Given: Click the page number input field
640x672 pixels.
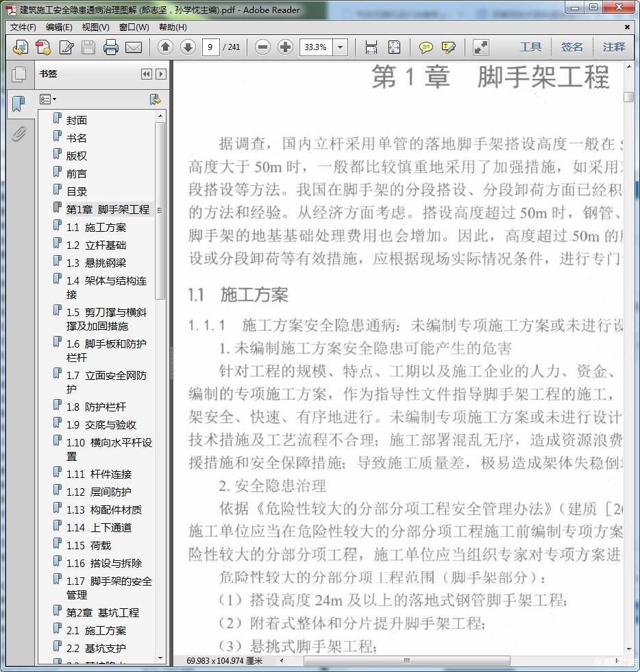Looking at the screenshot, I should click(x=210, y=47).
